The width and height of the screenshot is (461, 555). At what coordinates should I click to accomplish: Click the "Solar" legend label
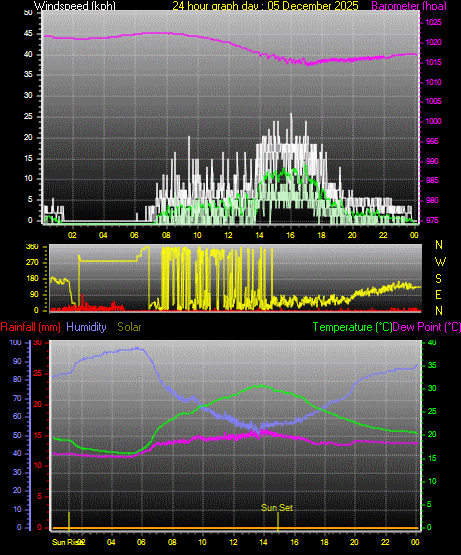[x=129, y=327]
